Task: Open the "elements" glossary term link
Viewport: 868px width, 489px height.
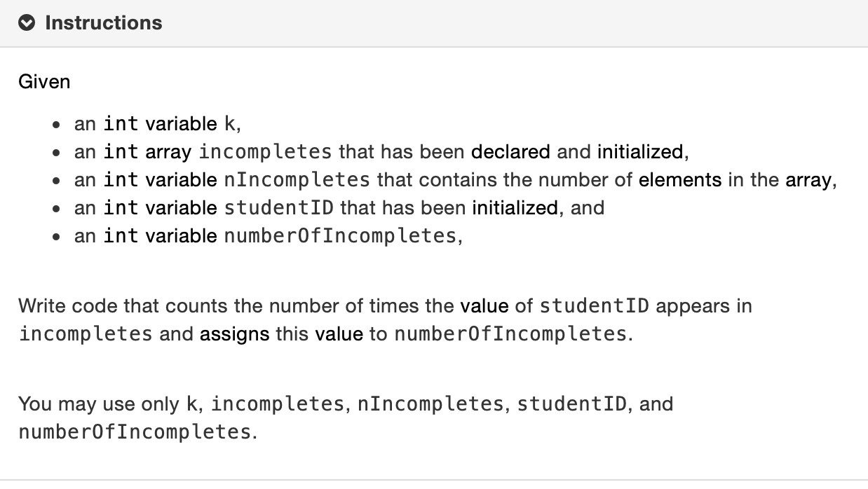Action: coord(680,179)
